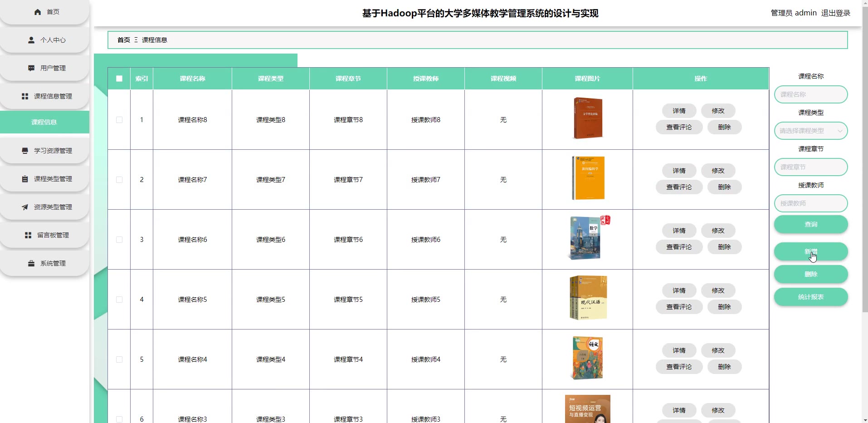
Task: Click the person icon for 个人中心
Action: pyautogui.click(x=31, y=40)
